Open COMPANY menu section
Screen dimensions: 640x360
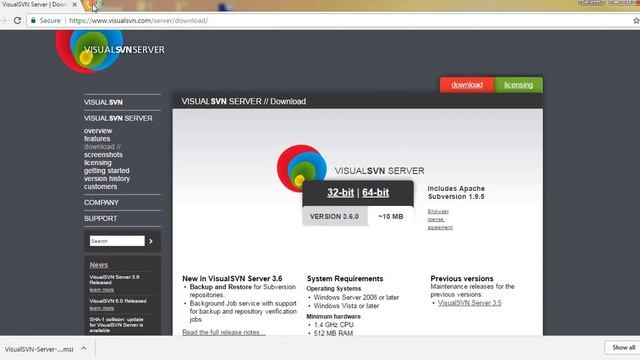(101, 202)
